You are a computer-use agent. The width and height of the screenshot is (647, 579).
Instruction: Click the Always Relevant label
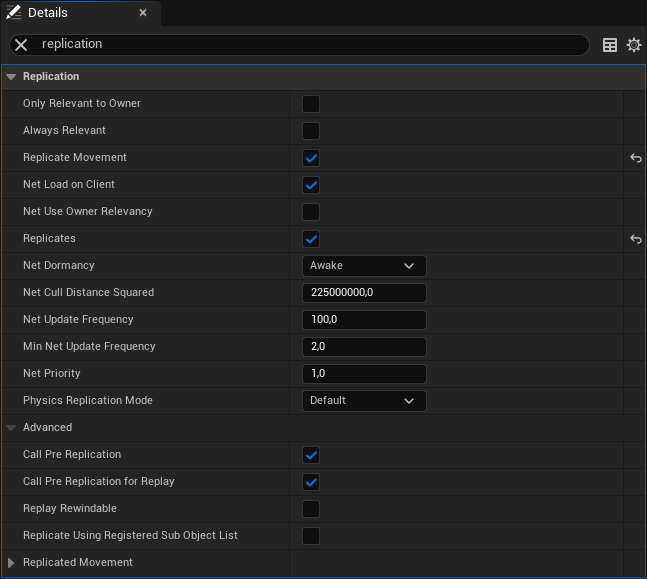(x=64, y=130)
